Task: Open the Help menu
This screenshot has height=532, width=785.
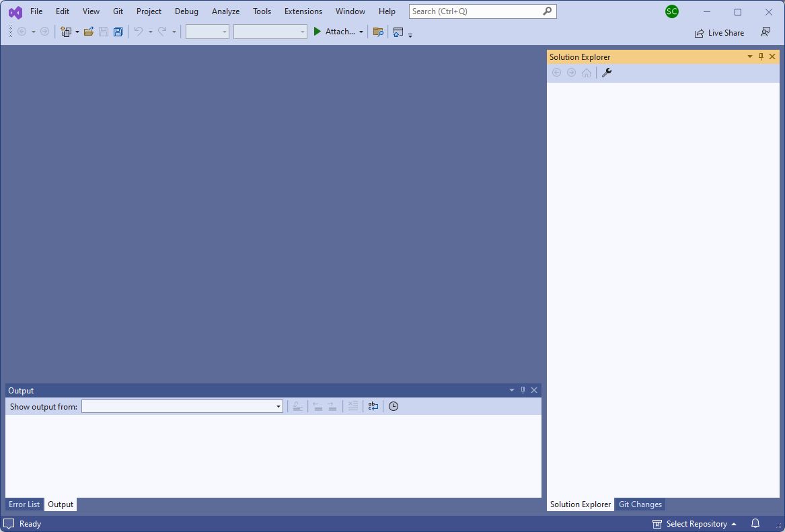Action: 387,11
